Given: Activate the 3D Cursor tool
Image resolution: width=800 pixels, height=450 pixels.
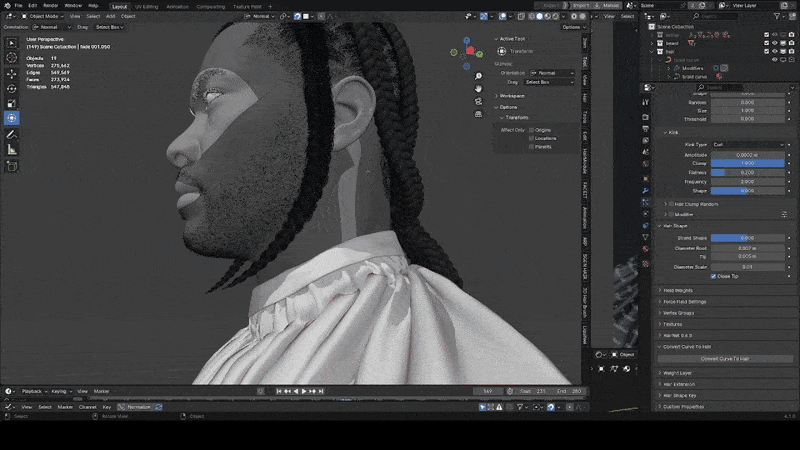Looking at the screenshot, I should pyautogui.click(x=11, y=58).
